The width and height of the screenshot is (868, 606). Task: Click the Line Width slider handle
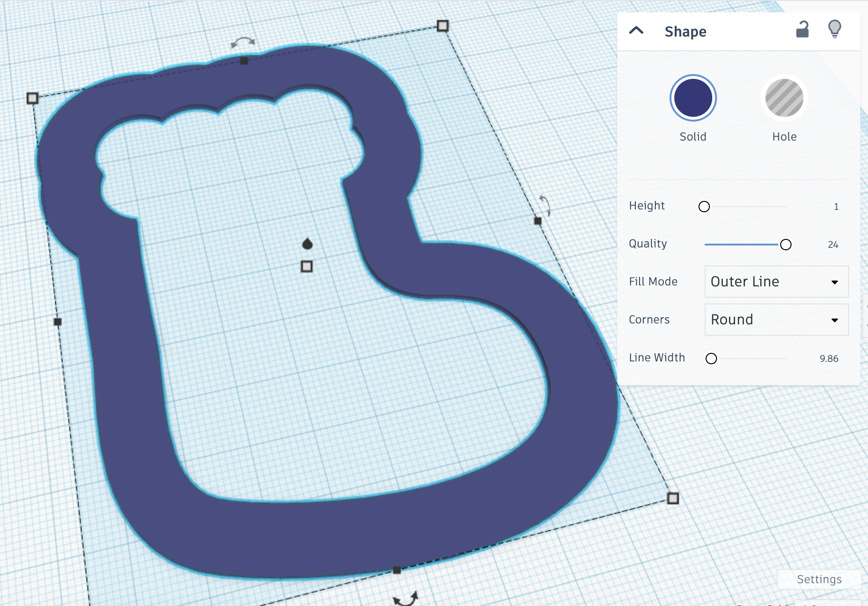coord(711,359)
